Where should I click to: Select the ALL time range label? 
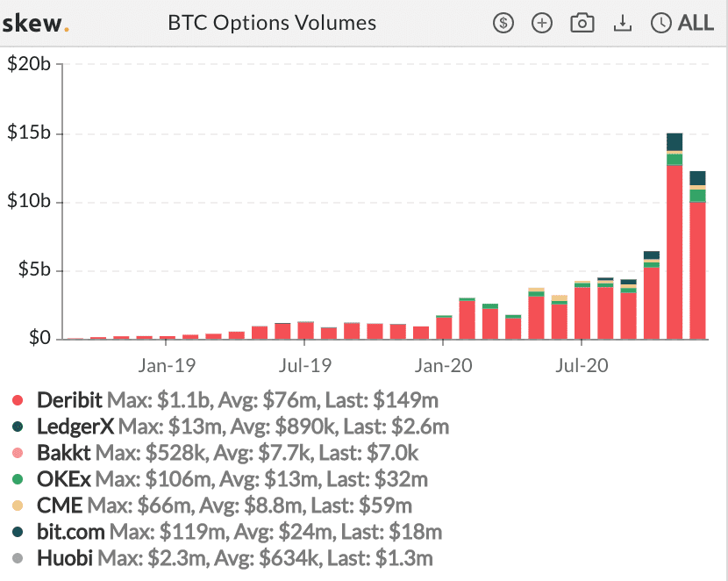click(696, 23)
